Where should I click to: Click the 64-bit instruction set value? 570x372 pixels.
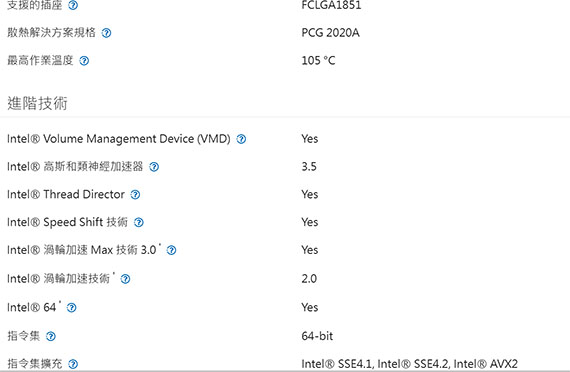pos(317,336)
